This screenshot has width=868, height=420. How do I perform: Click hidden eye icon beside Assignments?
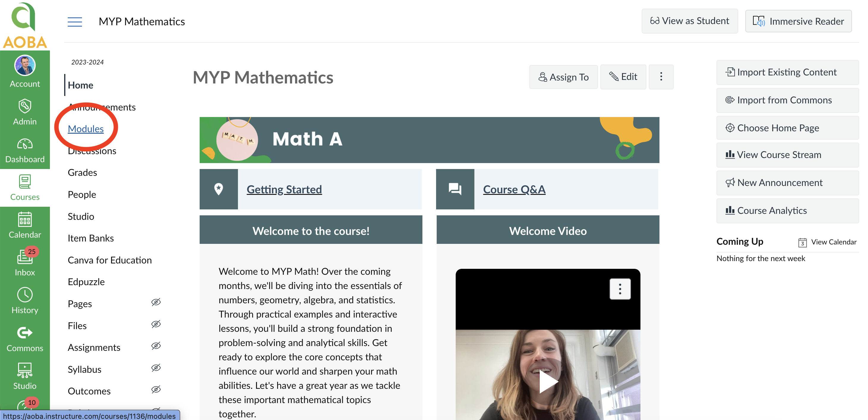tap(156, 346)
